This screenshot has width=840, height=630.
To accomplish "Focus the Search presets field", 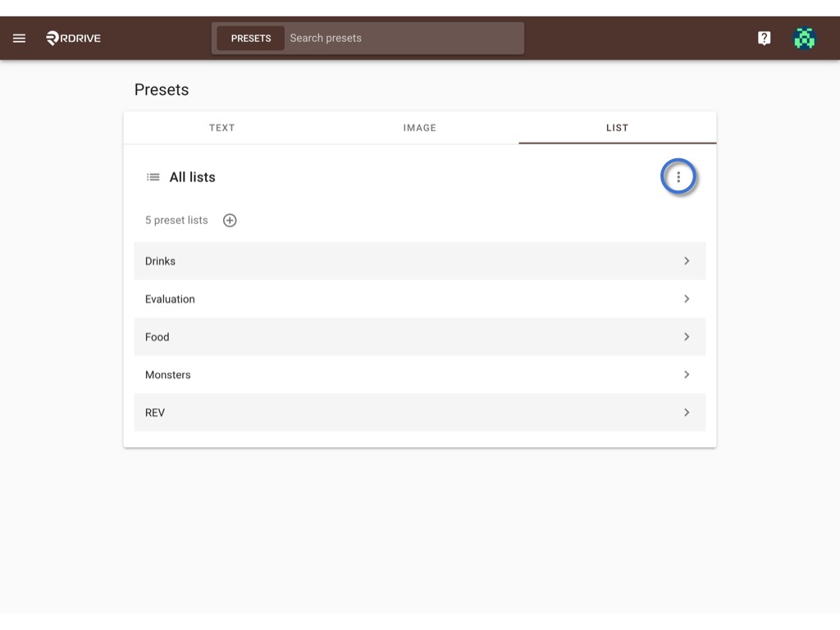I will click(x=404, y=38).
